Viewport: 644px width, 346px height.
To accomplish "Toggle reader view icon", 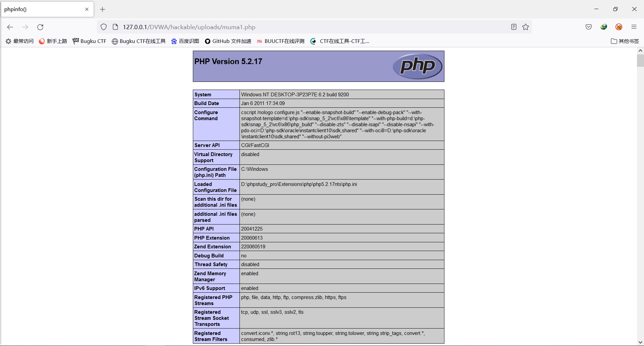I will (514, 27).
